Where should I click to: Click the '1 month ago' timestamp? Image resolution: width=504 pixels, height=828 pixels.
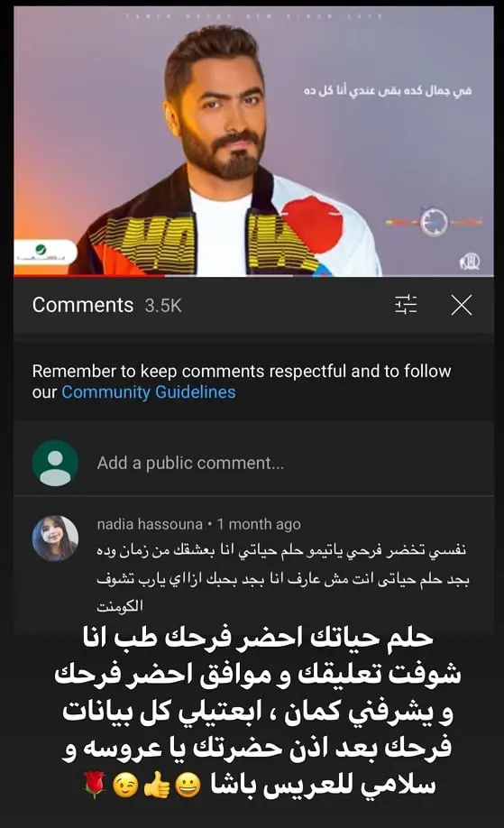click(x=259, y=524)
